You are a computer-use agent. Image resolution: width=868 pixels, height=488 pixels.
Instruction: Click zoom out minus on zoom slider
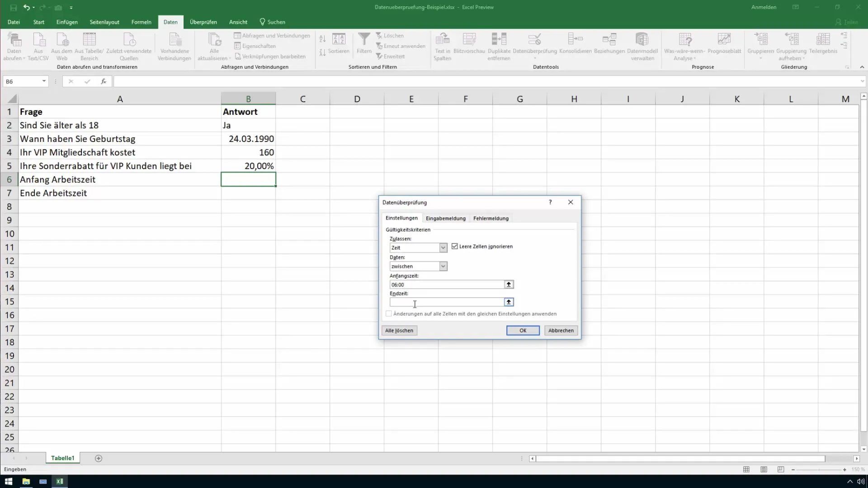(793, 470)
